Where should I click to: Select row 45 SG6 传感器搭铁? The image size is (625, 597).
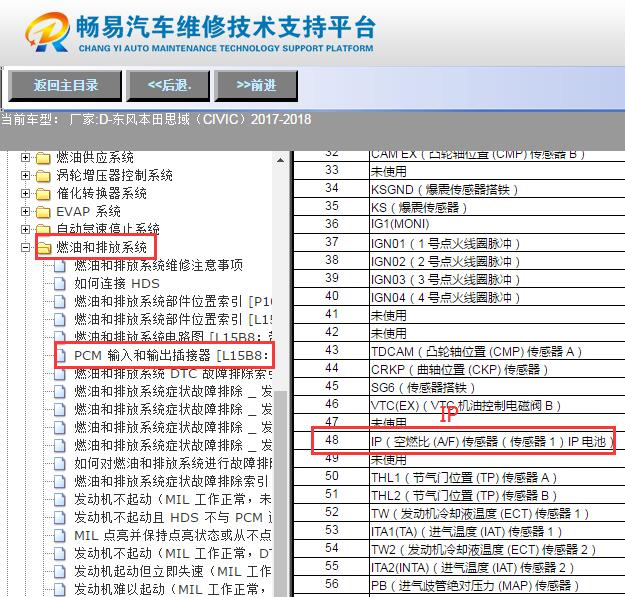[459, 387]
